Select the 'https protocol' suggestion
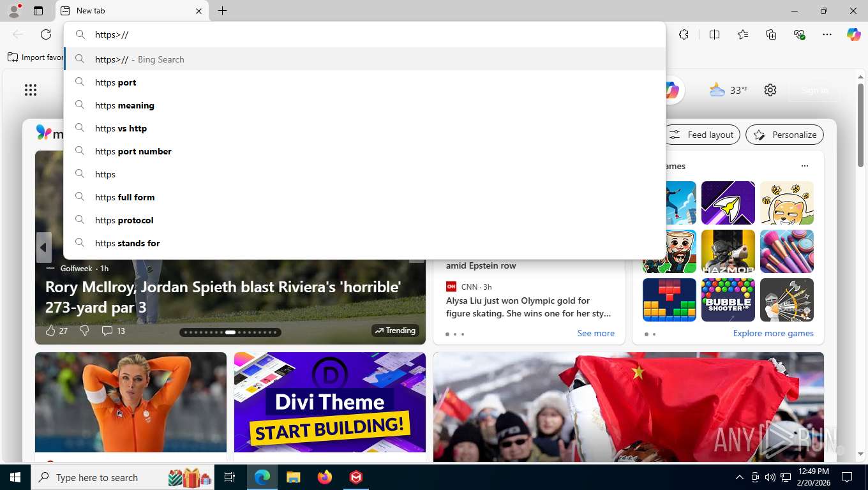868x490 pixels. coord(365,220)
